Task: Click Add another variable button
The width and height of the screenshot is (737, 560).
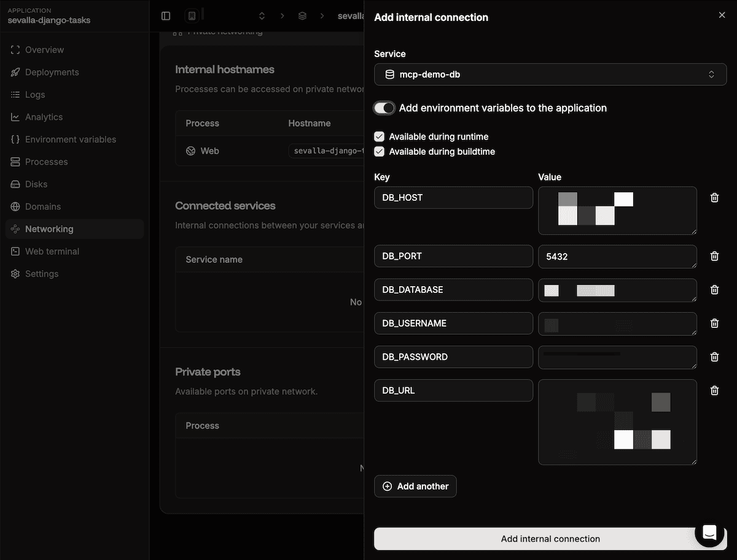Action: [415, 486]
